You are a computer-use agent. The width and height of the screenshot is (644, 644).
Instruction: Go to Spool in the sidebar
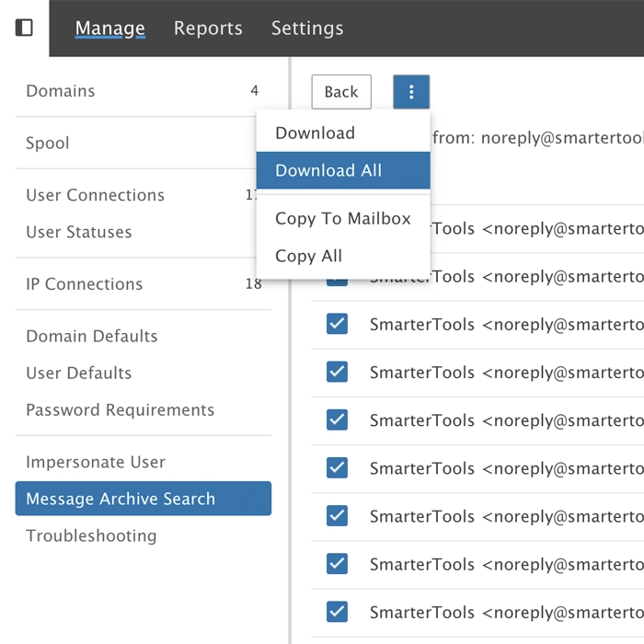(x=144, y=143)
